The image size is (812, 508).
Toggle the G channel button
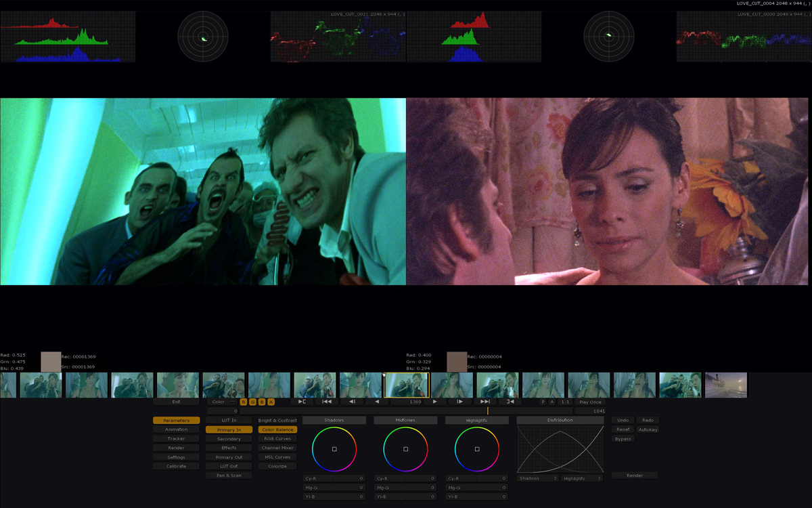[252, 402]
